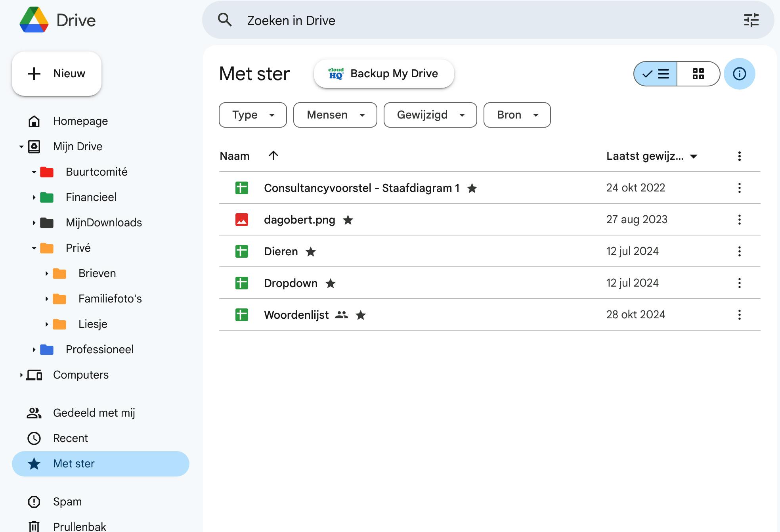Open column header more options menu

739,156
